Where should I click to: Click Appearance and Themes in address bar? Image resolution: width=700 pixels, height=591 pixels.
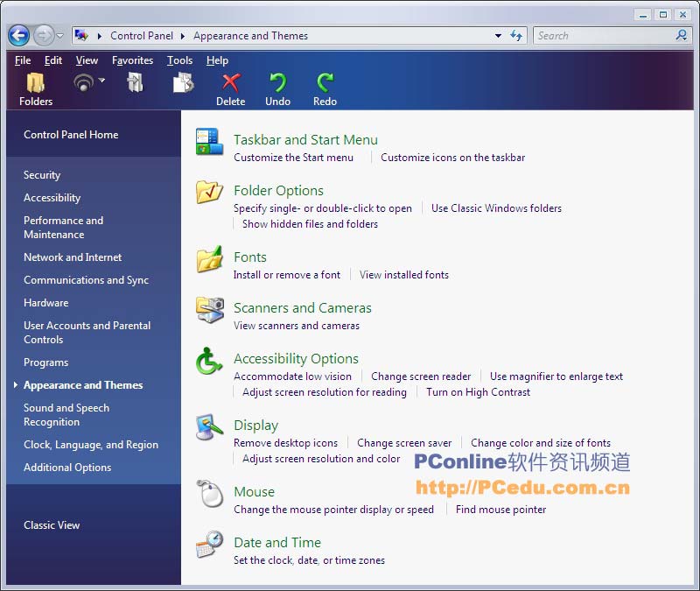(250, 36)
